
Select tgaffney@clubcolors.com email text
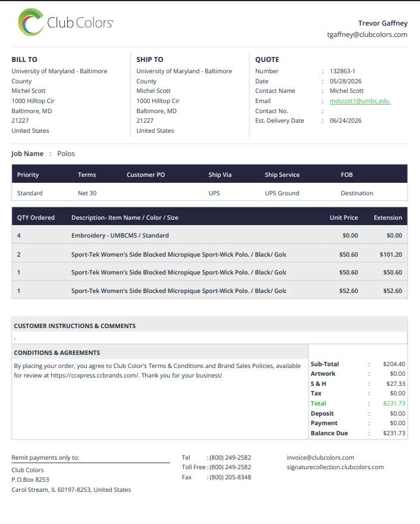click(x=367, y=35)
